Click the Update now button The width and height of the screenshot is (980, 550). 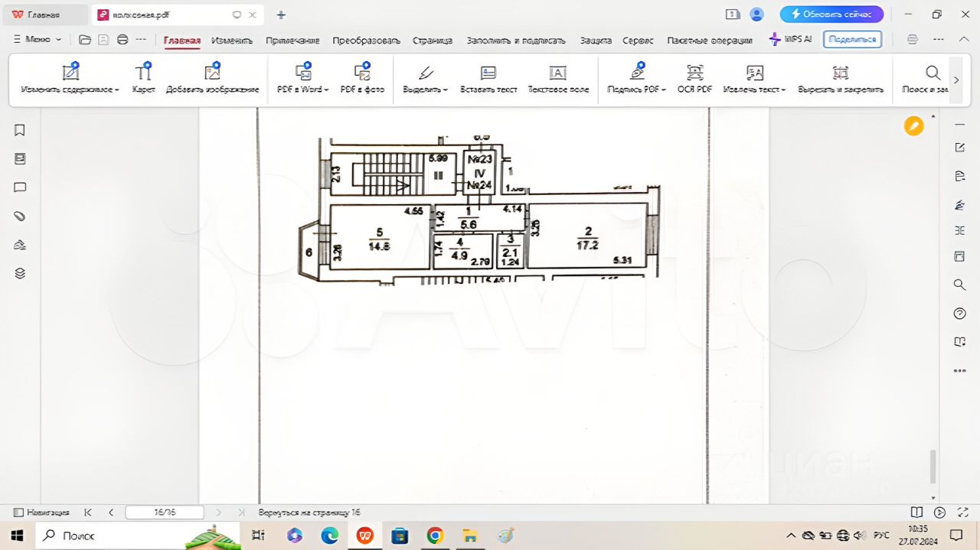pyautogui.click(x=831, y=15)
